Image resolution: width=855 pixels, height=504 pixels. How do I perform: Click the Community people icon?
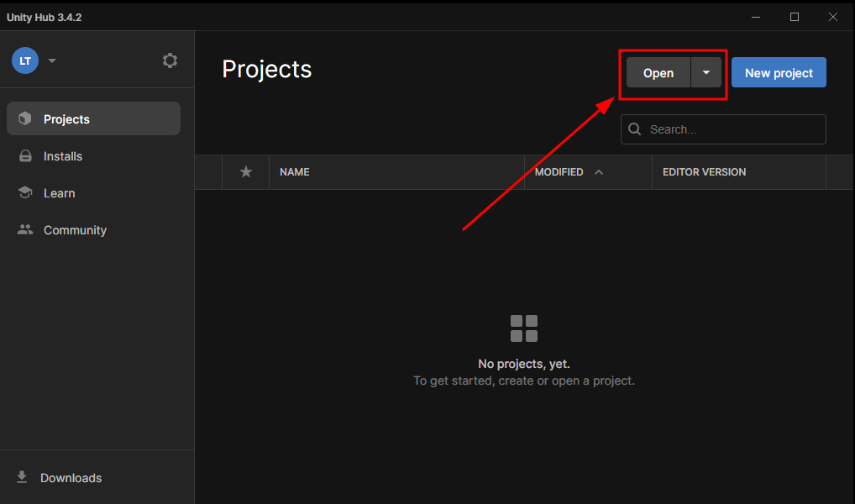point(25,229)
